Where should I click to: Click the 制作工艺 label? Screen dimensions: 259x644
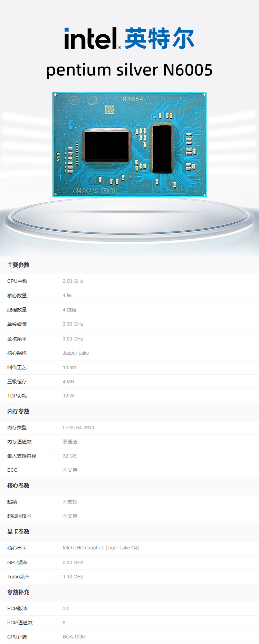coord(17,367)
